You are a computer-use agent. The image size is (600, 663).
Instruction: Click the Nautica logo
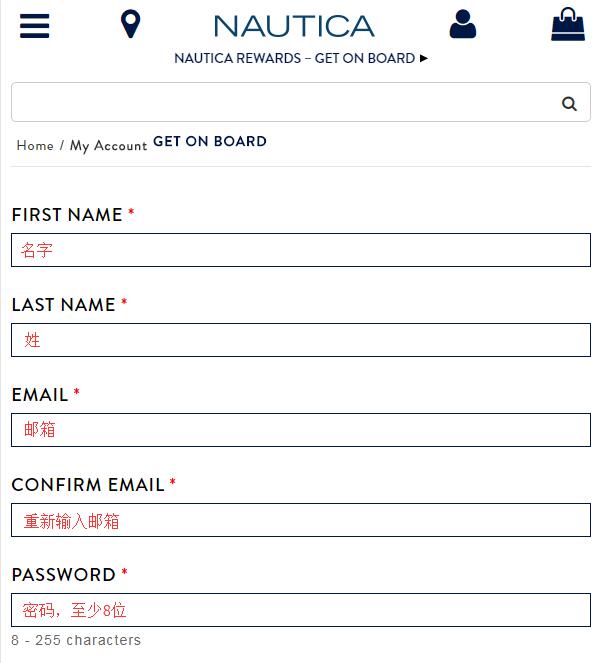click(294, 26)
